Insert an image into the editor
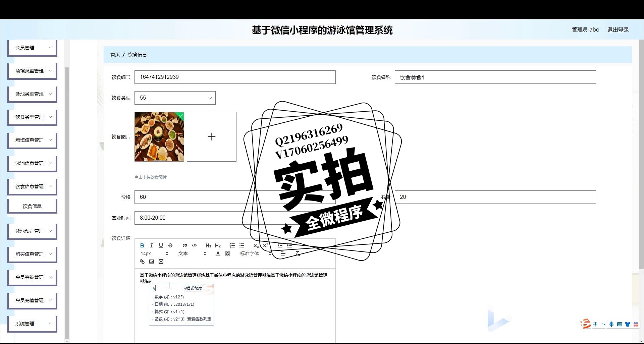644x344 pixels. [x=151, y=262]
